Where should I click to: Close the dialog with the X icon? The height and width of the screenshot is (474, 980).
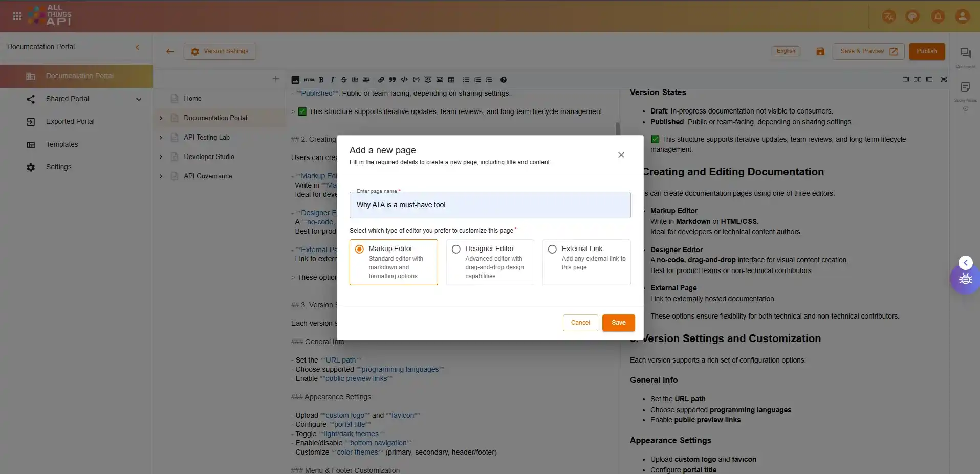[x=621, y=155]
